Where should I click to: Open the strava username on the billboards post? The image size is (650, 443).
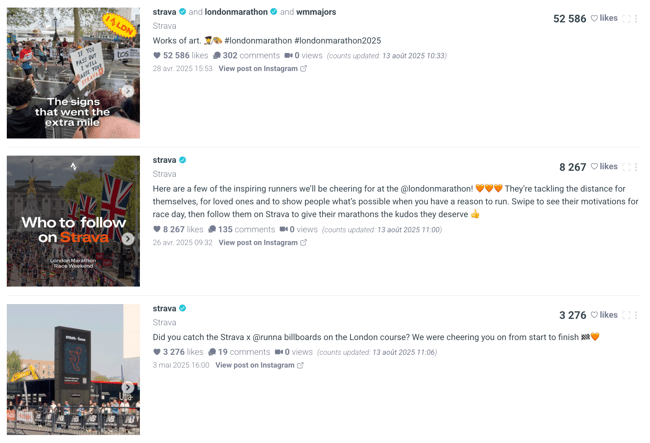164,308
